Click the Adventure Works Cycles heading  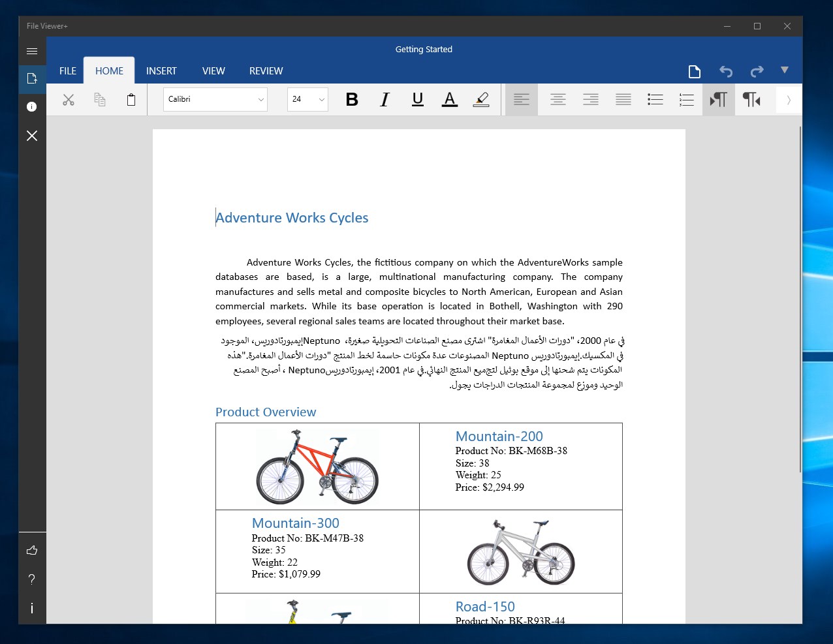(x=292, y=218)
